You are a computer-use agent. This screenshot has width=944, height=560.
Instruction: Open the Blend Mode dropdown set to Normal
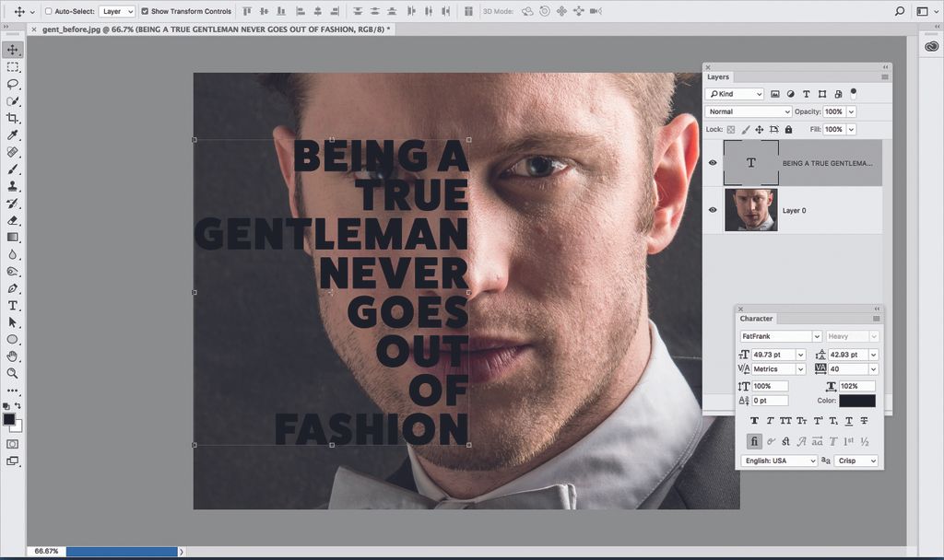click(747, 111)
